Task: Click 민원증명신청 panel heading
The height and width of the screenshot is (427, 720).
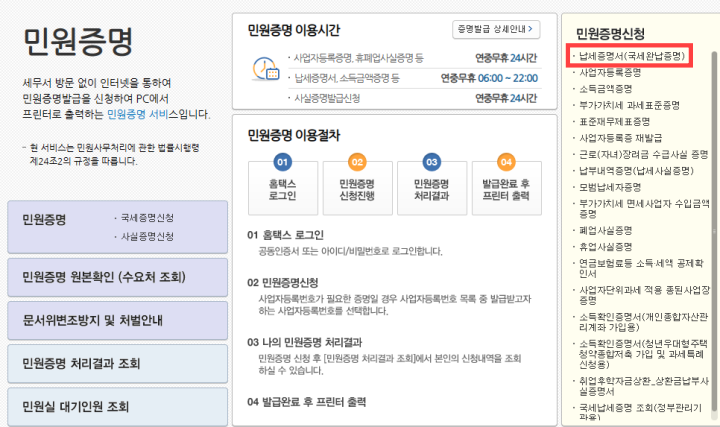Action: pyautogui.click(x=610, y=34)
